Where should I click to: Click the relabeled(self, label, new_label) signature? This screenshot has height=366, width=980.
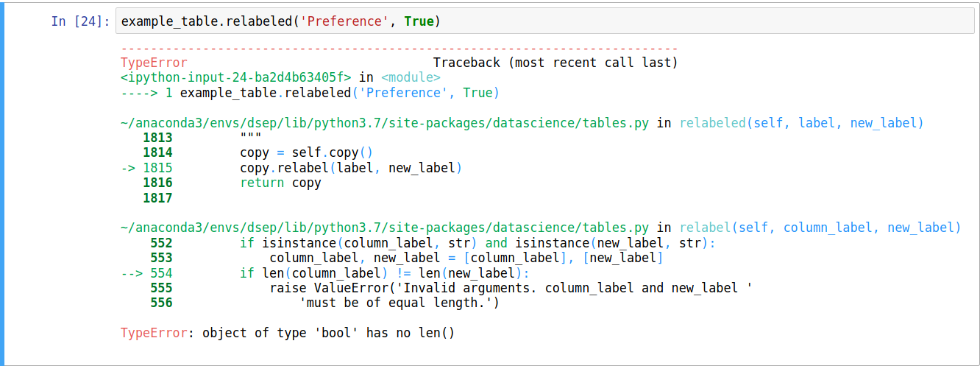(x=801, y=123)
